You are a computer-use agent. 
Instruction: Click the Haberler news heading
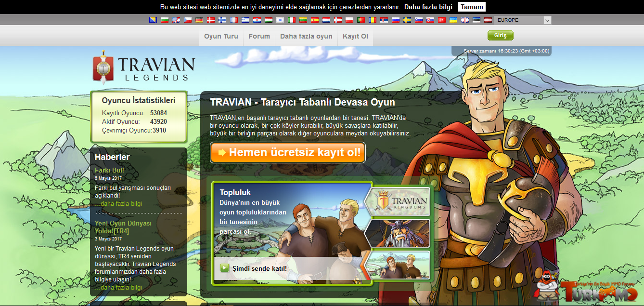112,157
